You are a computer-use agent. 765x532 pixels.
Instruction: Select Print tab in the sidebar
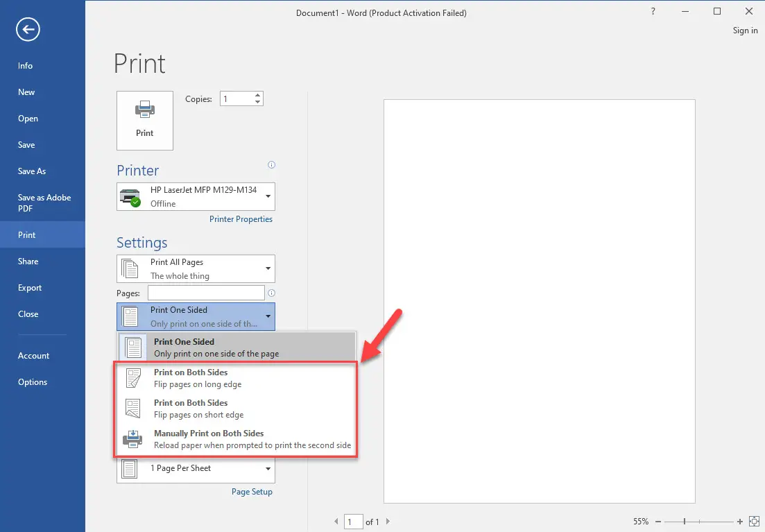pyautogui.click(x=42, y=234)
